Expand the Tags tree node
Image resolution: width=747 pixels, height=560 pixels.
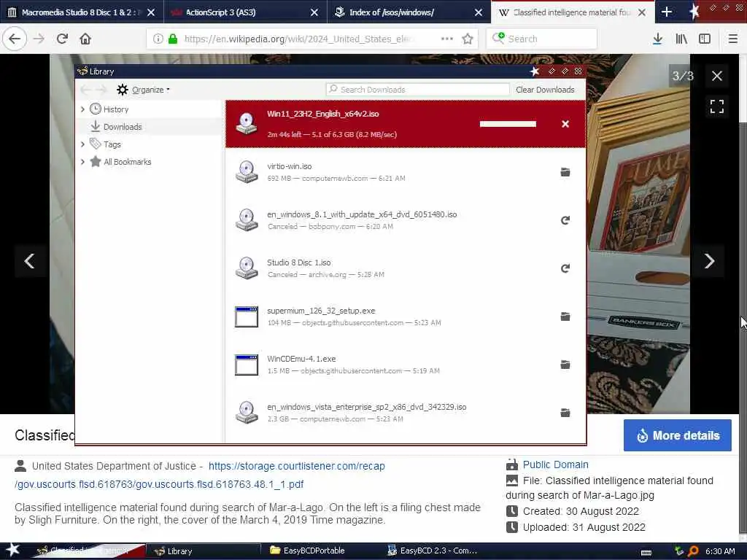82,144
